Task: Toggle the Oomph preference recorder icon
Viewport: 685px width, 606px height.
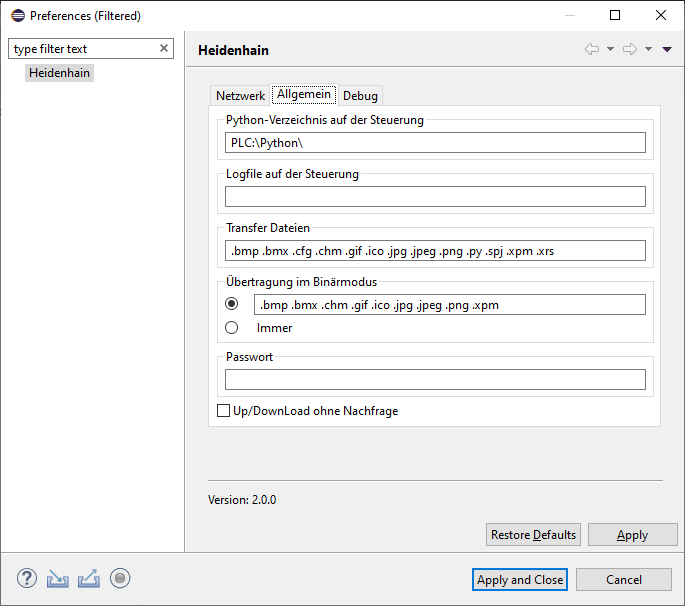Action: (x=120, y=578)
